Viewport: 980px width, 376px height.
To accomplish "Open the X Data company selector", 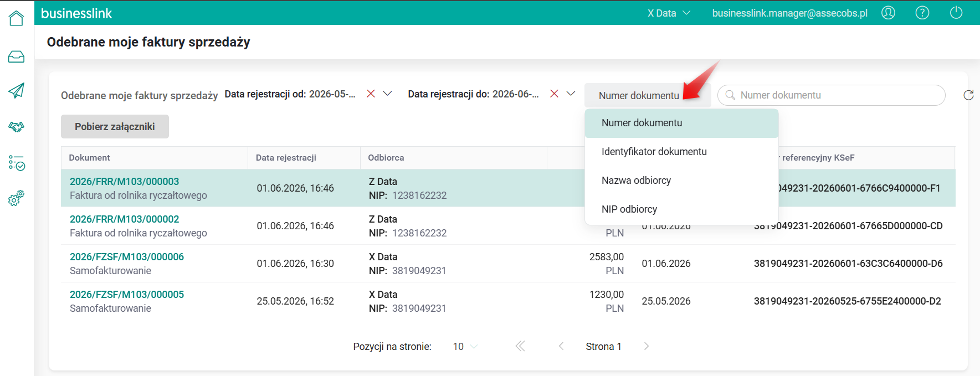I will (x=669, y=13).
